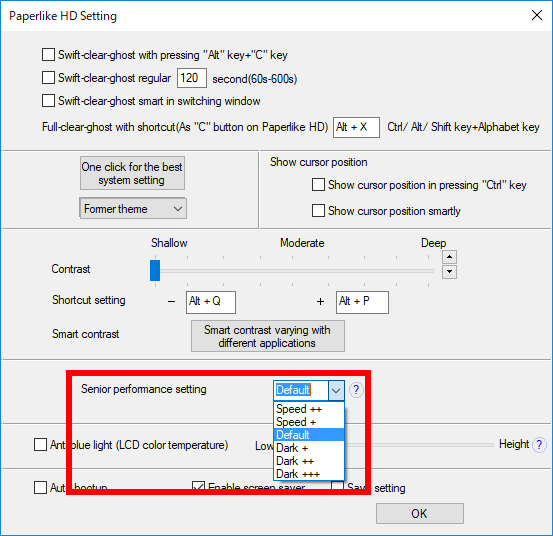
Task: Decrease contrast with the down arrow
Action: tap(449, 272)
